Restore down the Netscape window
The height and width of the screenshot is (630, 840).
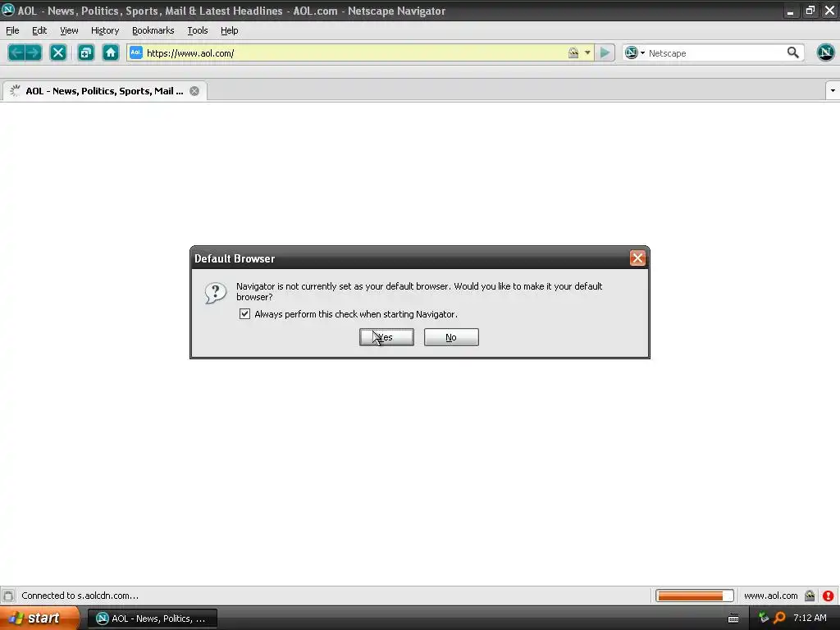click(x=810, y=11)
